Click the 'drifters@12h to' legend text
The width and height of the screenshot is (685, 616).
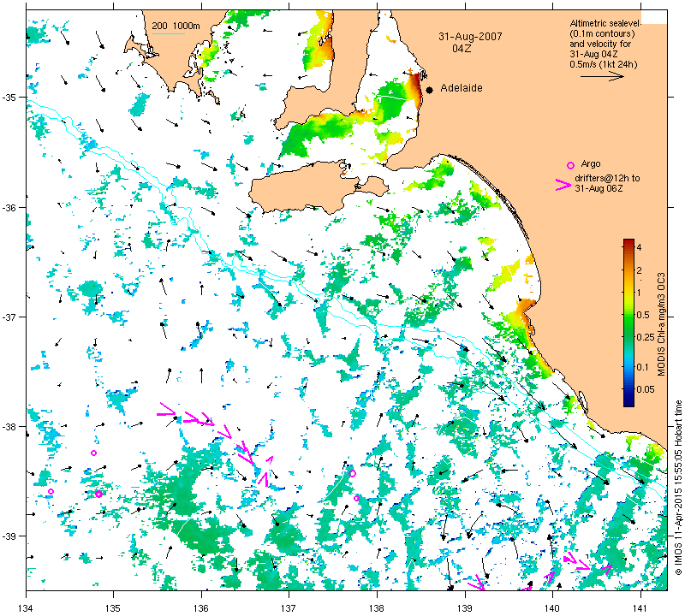pos(607,178)
